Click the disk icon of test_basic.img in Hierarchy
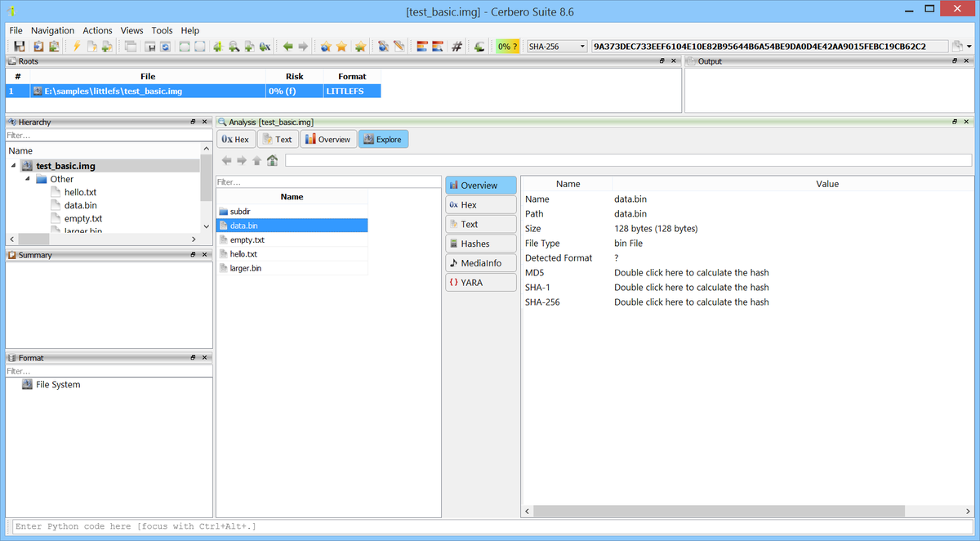 click(x=28, y=166)
